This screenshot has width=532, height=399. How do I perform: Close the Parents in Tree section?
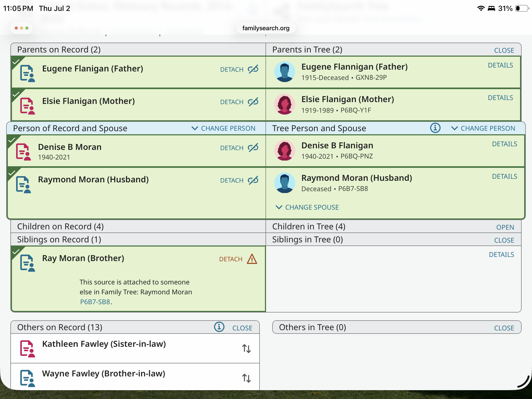point(504,50)
